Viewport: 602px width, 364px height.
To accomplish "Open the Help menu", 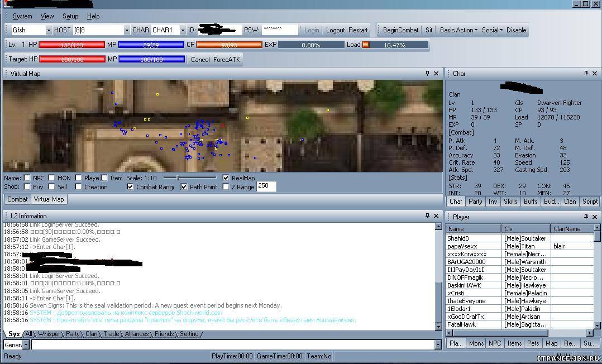I will 93,16.
